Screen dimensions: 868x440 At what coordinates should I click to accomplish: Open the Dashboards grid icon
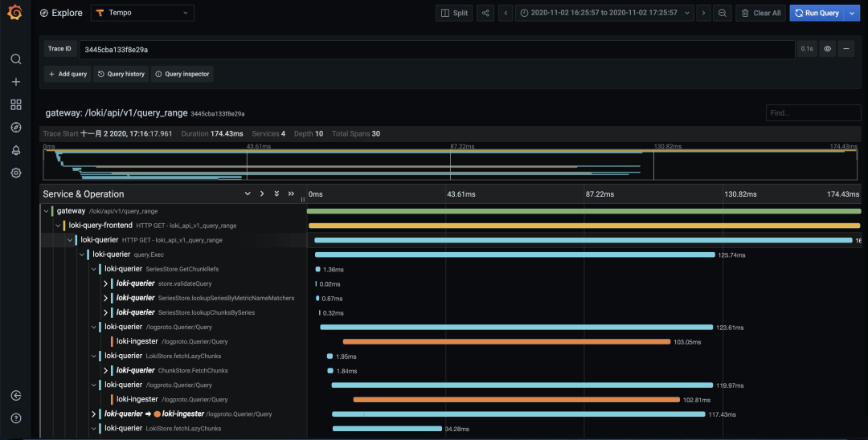(16, 104)
